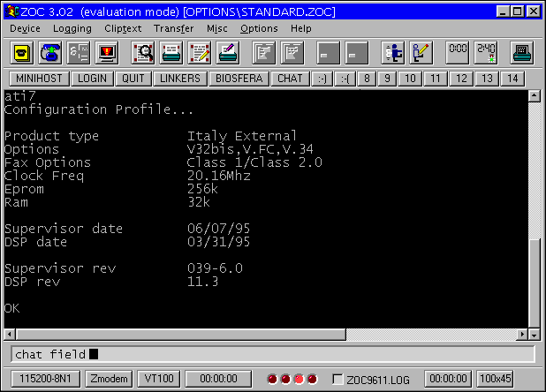
Task: Click the Zmodem protocol status button
Action: [x=109, y=379]
